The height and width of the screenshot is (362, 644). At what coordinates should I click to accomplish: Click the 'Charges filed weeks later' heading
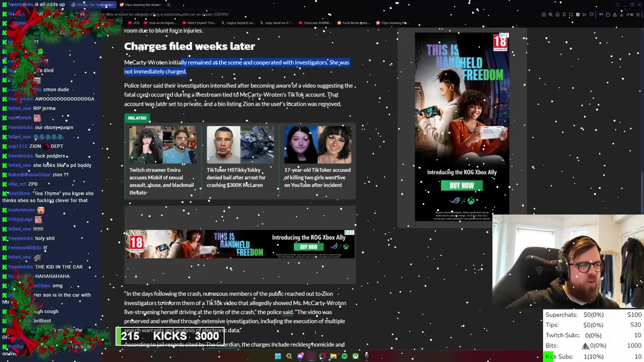(190, 46)
